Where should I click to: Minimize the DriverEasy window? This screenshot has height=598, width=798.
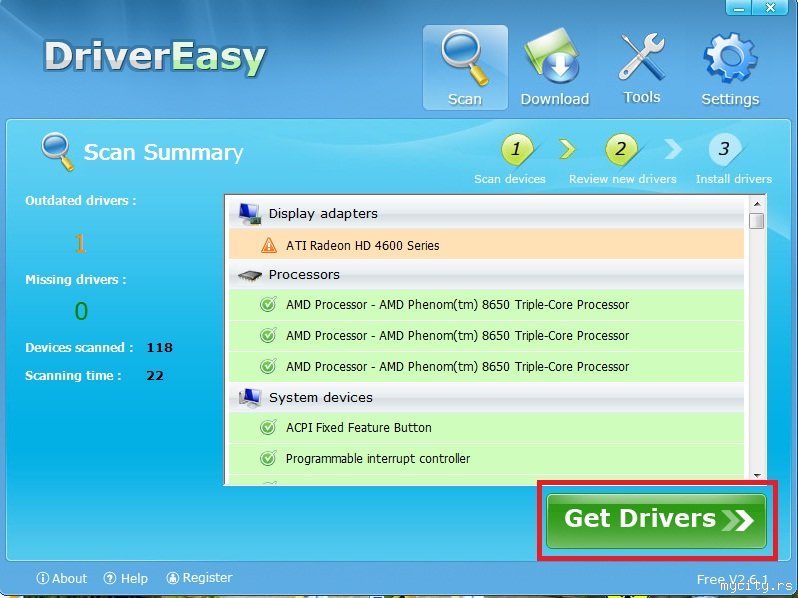click(x=739, y=8)
